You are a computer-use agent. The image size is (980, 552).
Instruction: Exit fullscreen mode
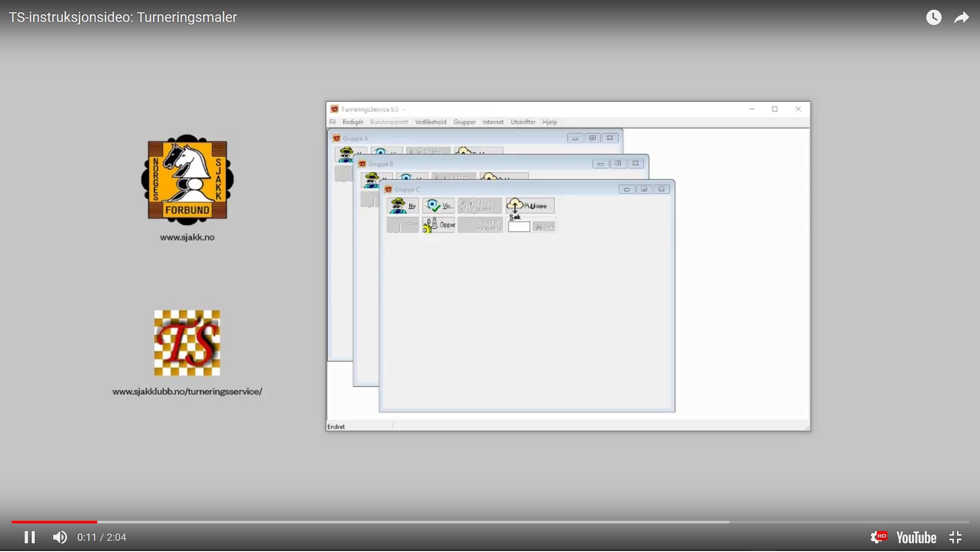click(x=955, y=538)
